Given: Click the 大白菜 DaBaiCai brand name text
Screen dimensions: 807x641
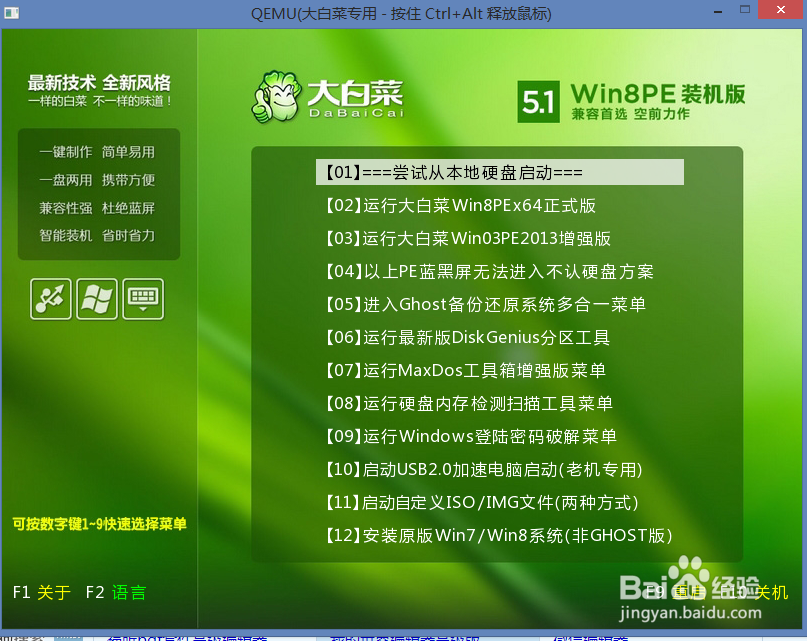Looking at the screenshot, I should [356, 99].
